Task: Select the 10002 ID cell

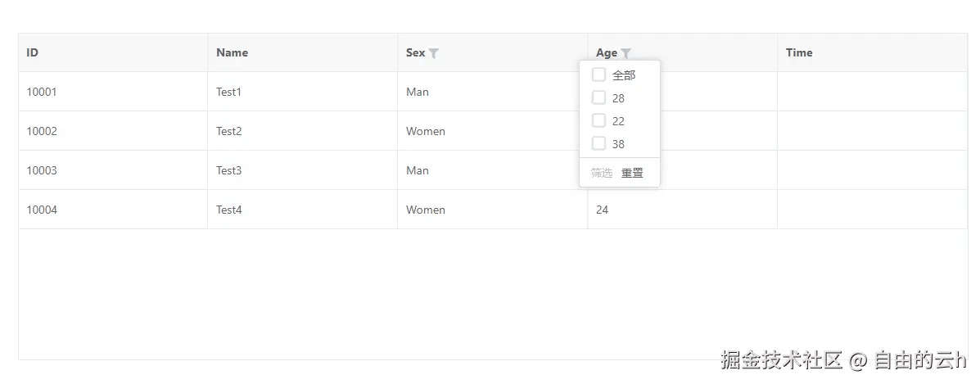Action: (42, 131)
